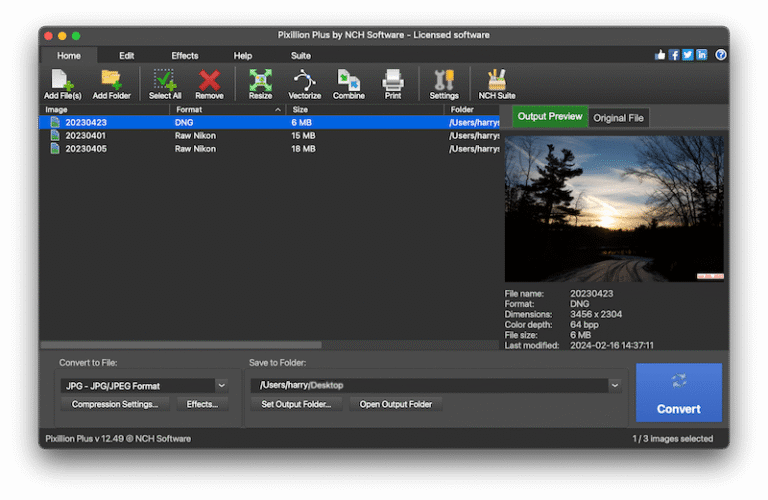Open Settings from the toolbar

click(x=444, y=84)
